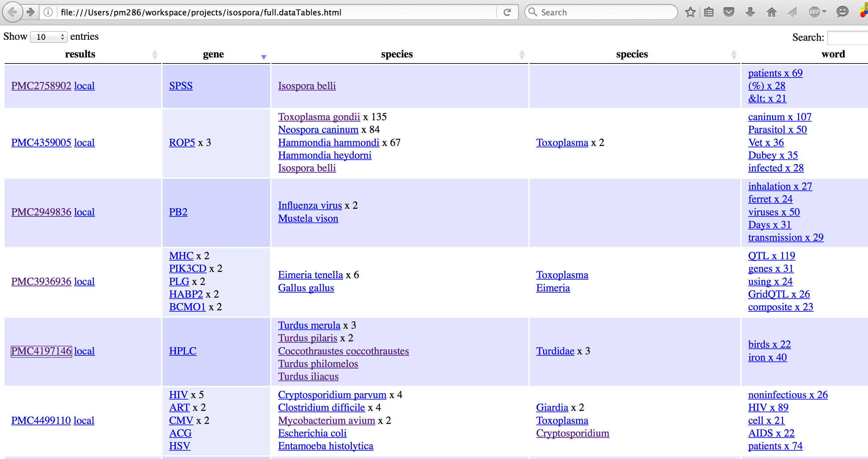This screenshot has height=459, width=868.
Task: Click the Pocket save icon
Action: click(x=729, y=12)
